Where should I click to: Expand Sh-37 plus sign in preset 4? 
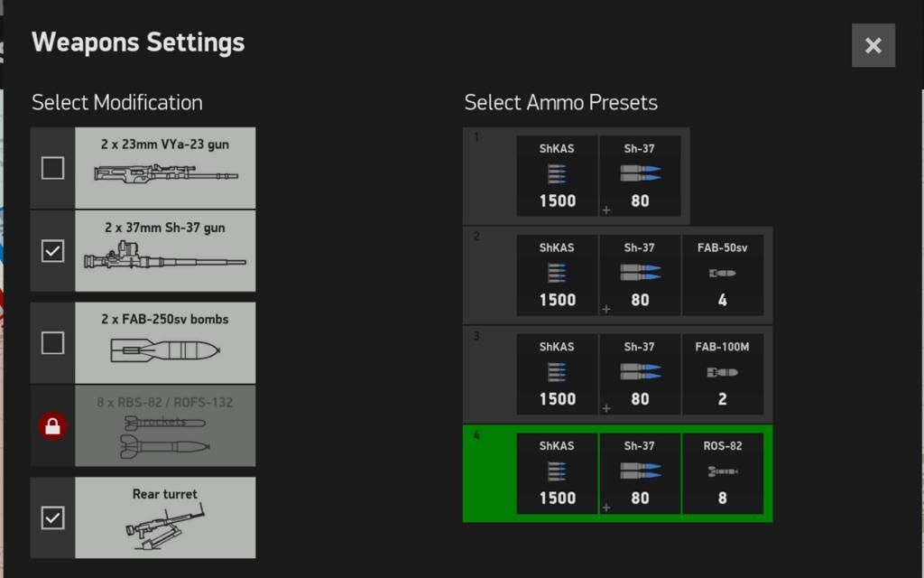click(x=606, y=508)
